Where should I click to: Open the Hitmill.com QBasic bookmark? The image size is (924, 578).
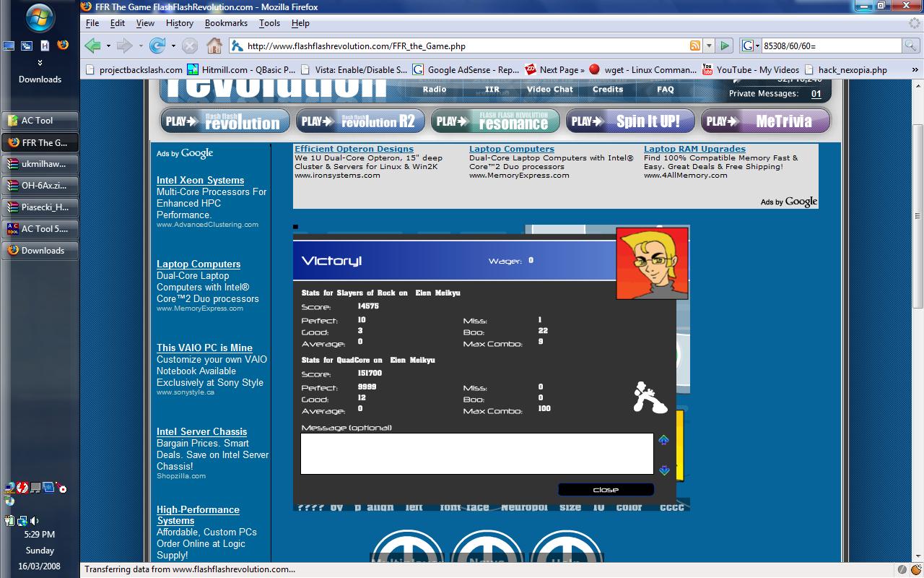click(x=241, y=69)
